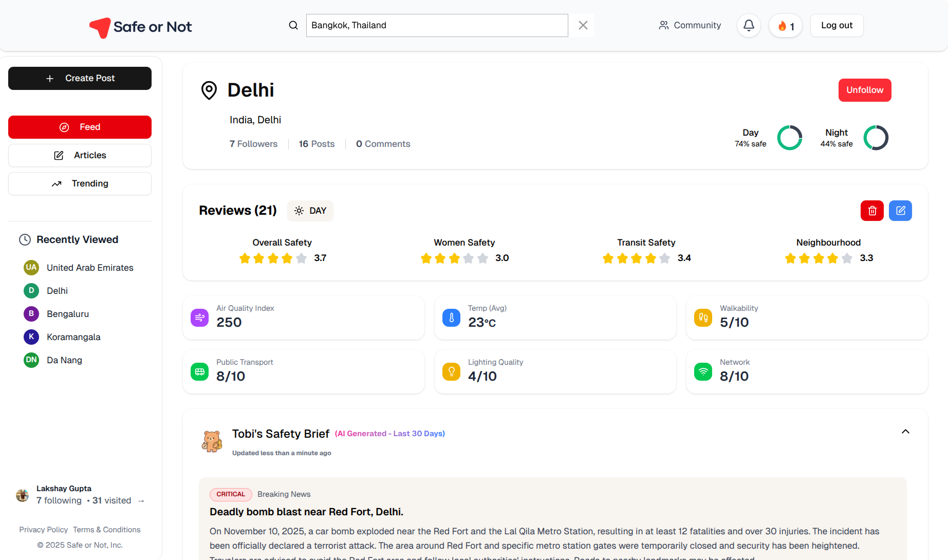Open the Community page
948x560 pixels.
point(690,25)
